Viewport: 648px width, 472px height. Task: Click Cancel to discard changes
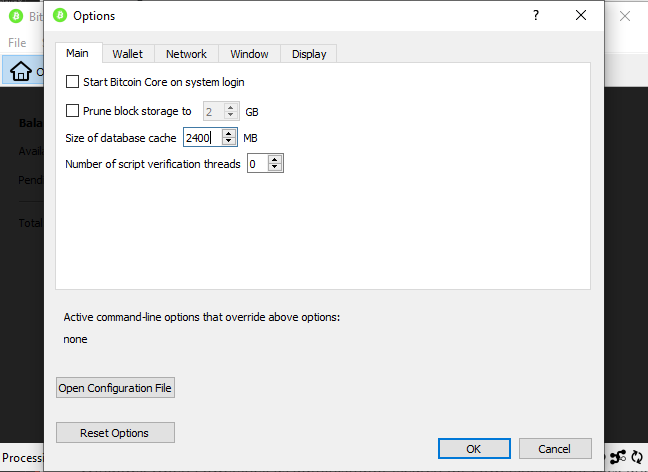tap(555, 449)
